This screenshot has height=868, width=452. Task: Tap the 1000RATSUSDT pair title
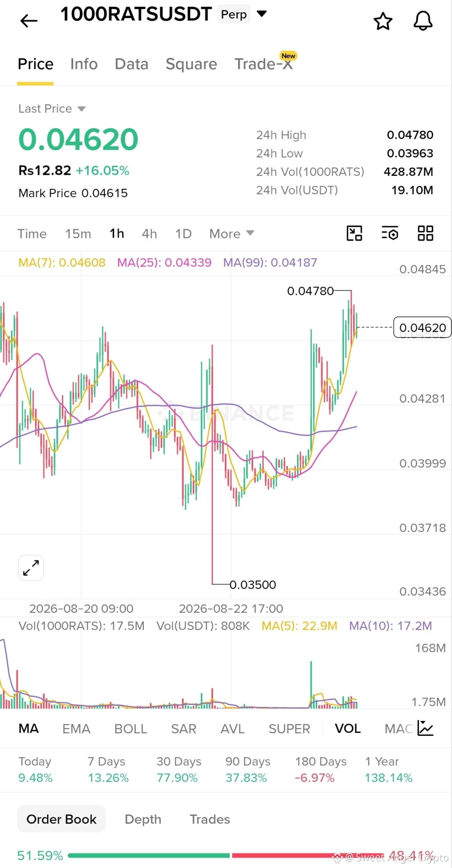[136, 14]
